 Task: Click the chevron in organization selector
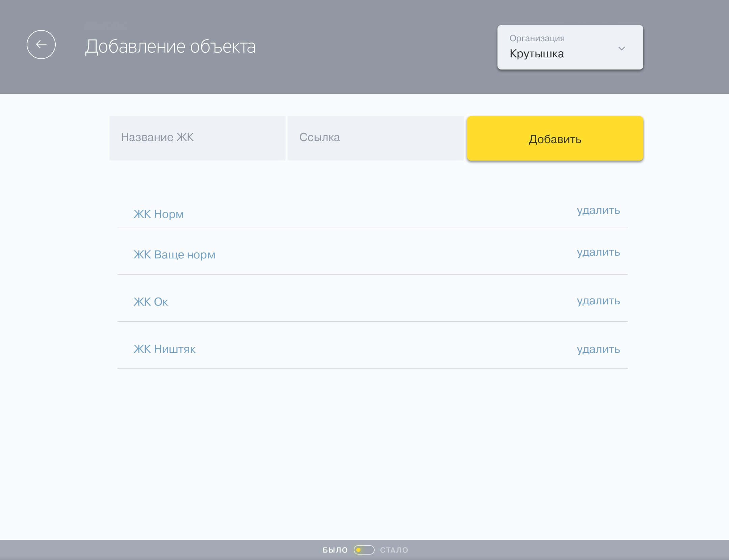coord(621,49)
